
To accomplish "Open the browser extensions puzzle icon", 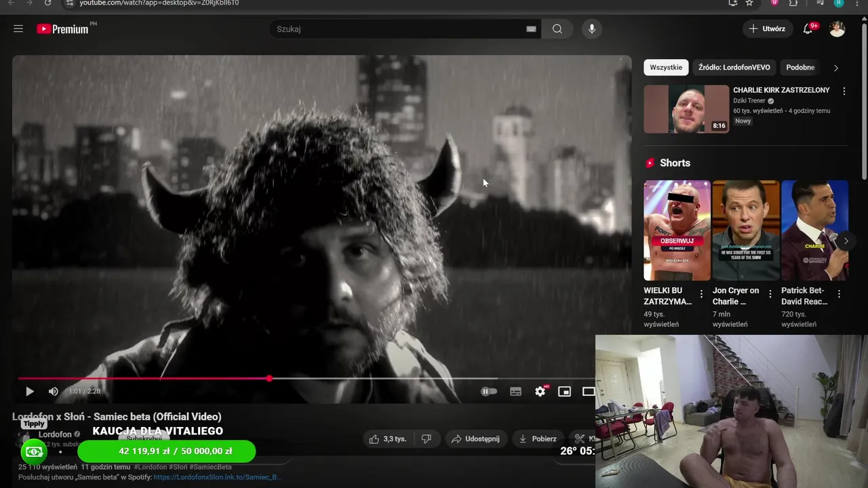I will tap(793, 3).
